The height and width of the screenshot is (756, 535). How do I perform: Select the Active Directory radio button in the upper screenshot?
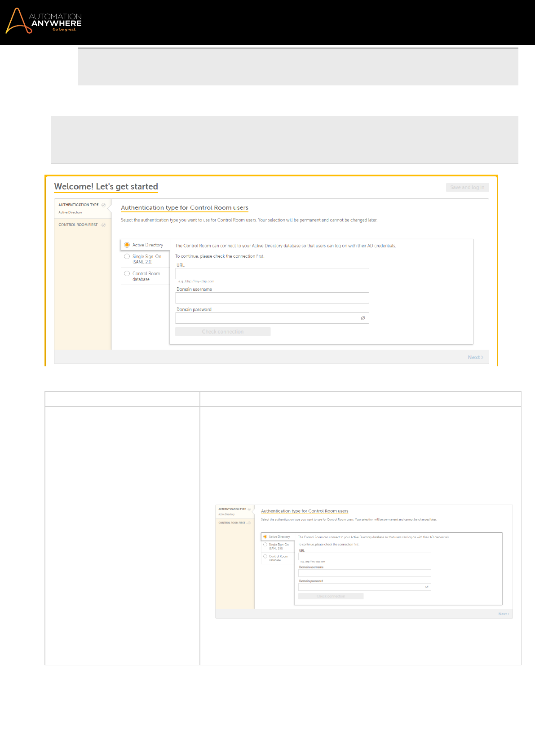tap(127, 245)
